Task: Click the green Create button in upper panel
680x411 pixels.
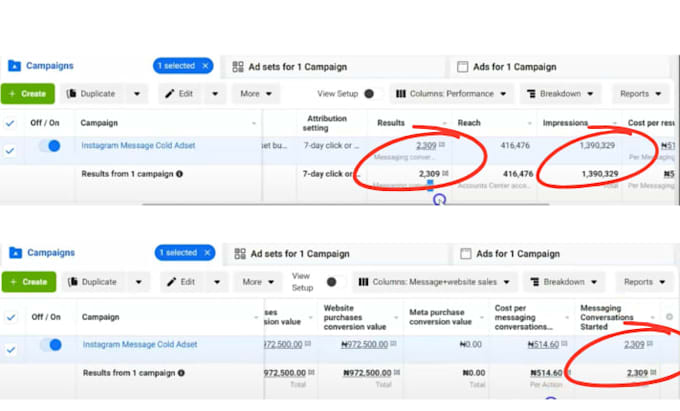Action: tap(28, 94)
